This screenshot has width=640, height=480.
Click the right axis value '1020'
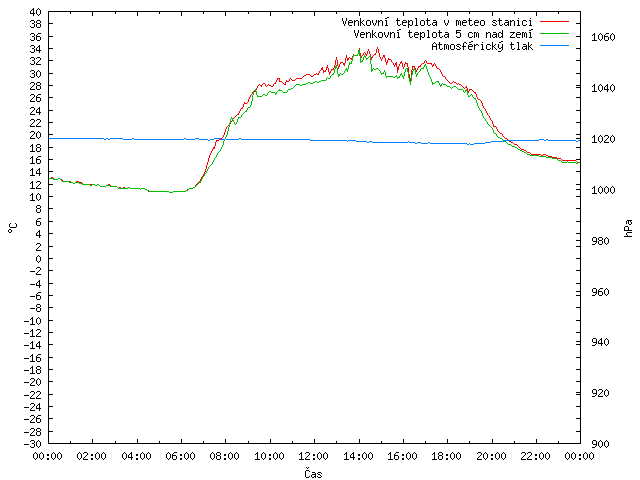click(603, 139)
